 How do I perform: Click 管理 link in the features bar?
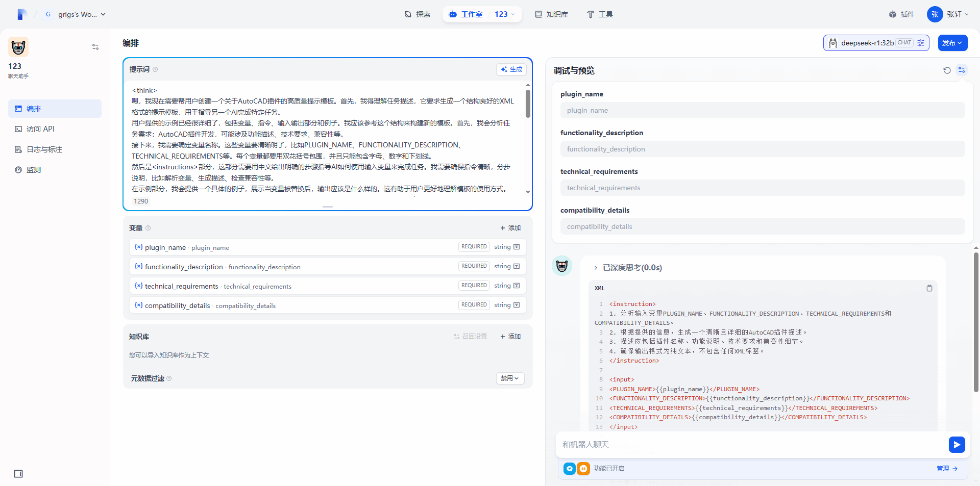[947, 469]
